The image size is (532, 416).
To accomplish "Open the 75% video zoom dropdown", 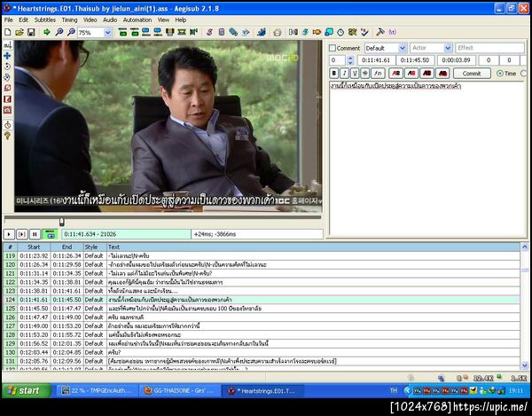I will coord(107,33).
